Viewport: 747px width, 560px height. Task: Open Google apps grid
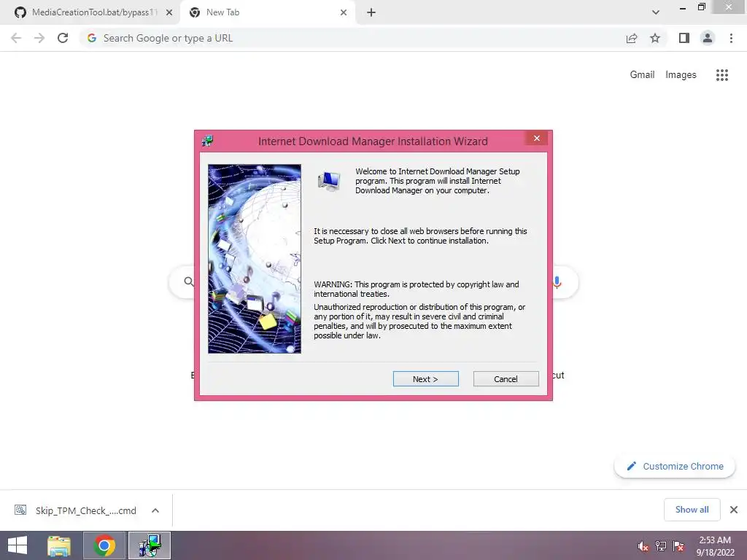[722, 75]
